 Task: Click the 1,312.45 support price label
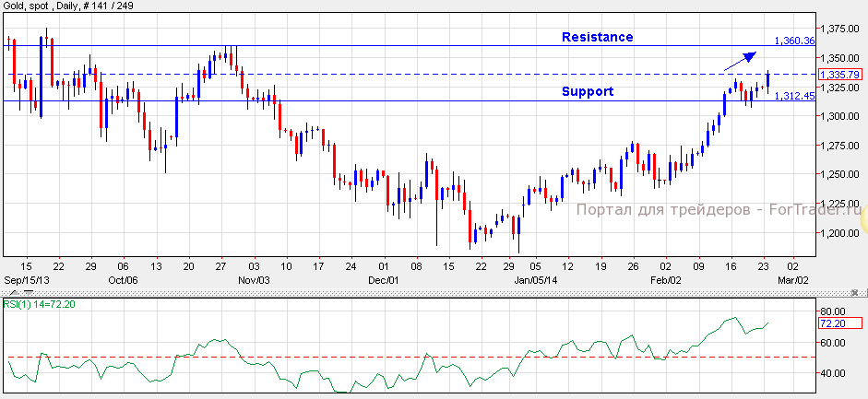pyautogui.click(x=794, y=96)
